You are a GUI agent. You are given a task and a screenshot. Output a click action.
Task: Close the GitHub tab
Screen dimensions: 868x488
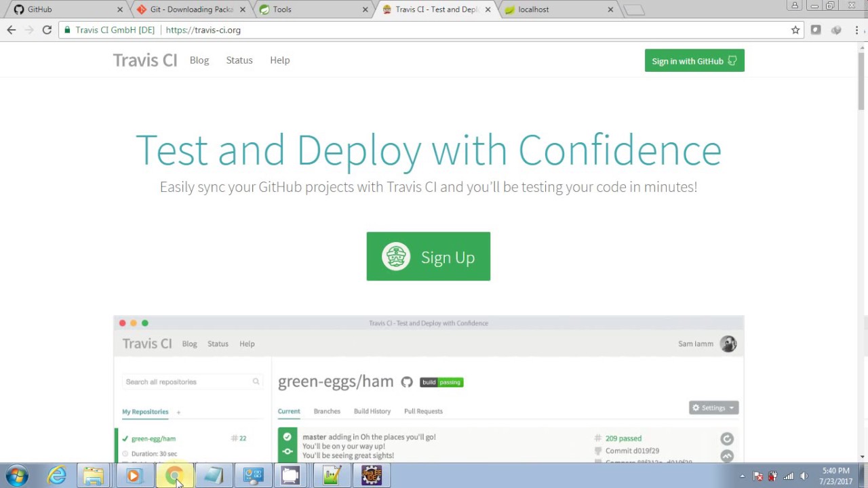[x=120, y=9]
